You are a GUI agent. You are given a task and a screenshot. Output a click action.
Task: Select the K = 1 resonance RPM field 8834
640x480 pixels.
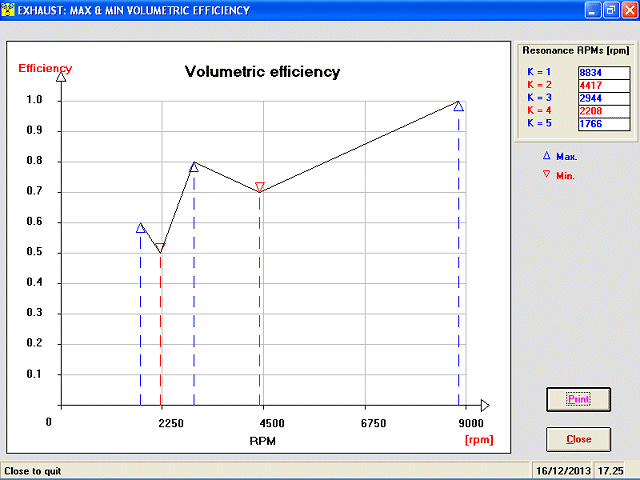point(604,73)
